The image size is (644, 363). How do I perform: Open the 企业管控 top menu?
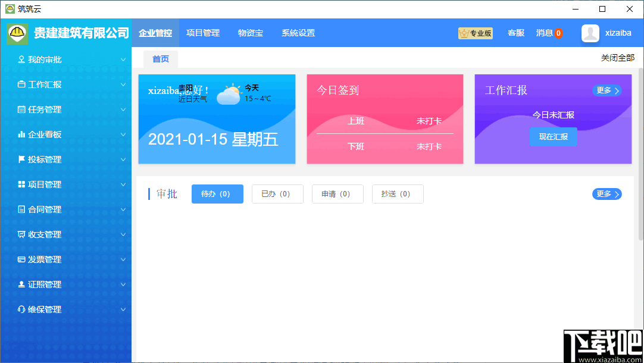155,33
